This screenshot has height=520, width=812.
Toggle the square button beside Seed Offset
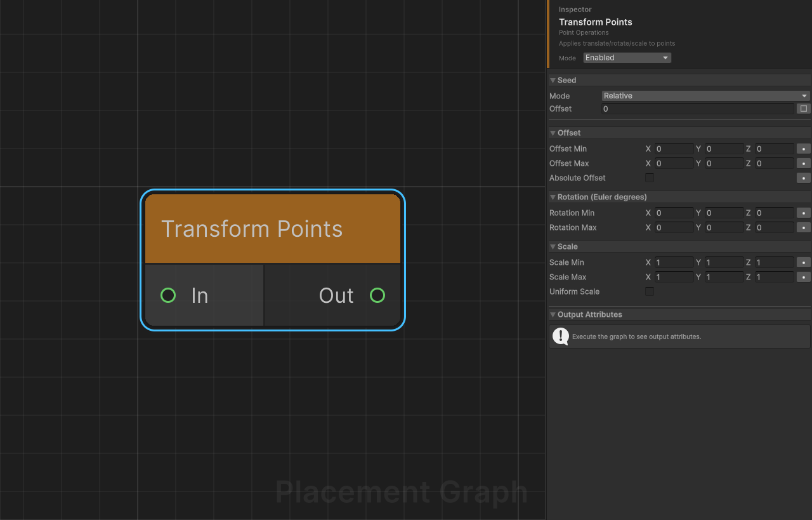click(x=804, y=109)
